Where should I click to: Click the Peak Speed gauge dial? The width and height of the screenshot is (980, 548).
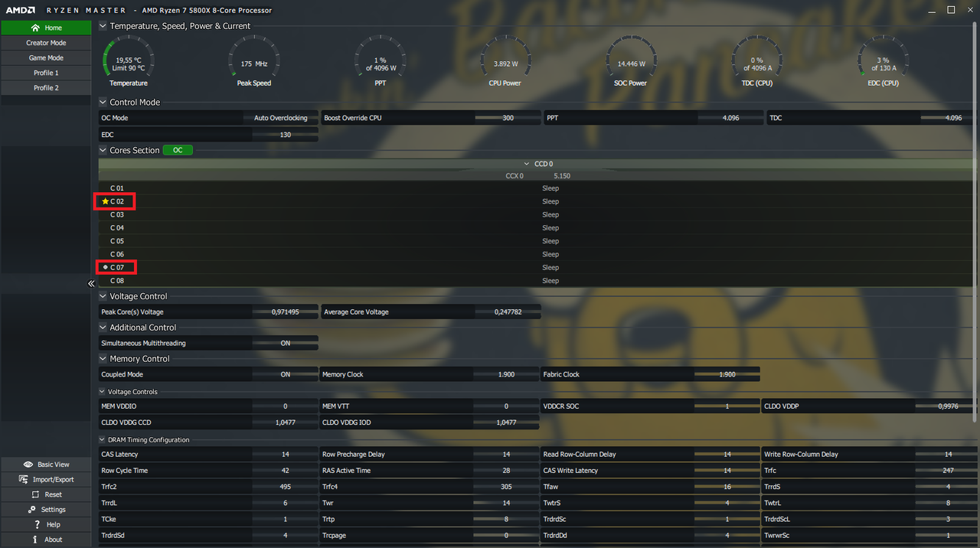(254, 58)
